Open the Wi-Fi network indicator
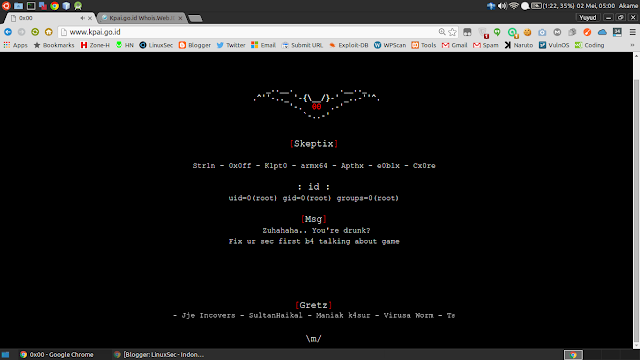The image size is (640, 360). click(x=514, y=6)
